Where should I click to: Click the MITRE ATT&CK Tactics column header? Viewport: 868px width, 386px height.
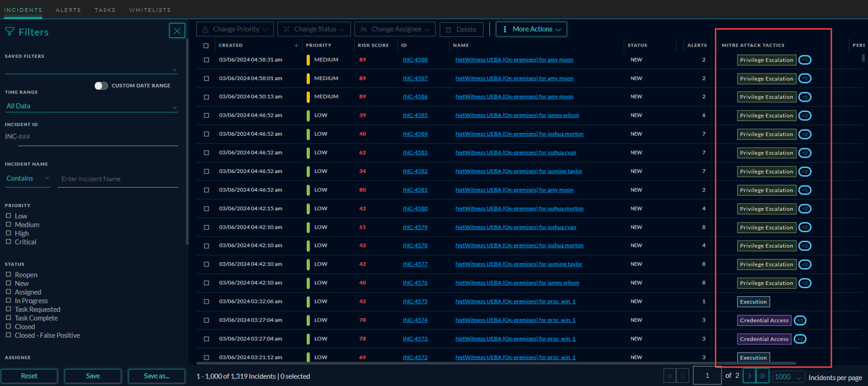click(x=753, y=45)
